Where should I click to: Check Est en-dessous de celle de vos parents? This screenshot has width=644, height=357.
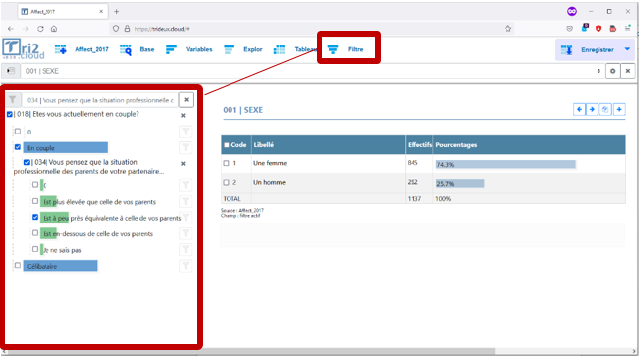35,233
